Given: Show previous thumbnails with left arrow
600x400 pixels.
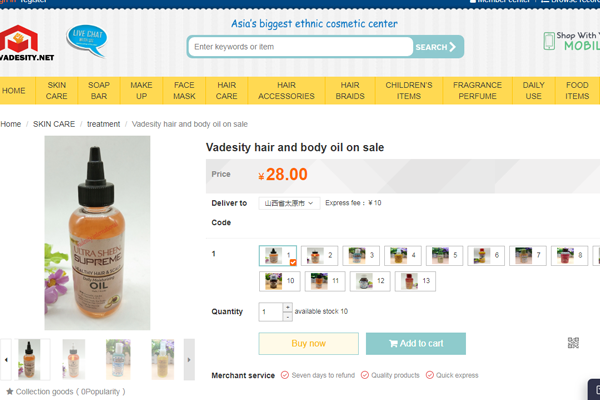Looking at the screenshot, I should point(6,359).
